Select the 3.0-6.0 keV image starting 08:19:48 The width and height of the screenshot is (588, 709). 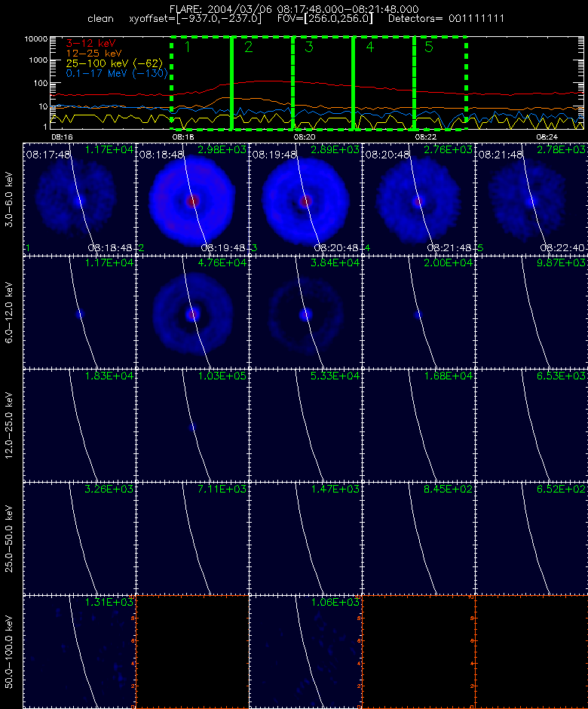pyautogui.click(x=305, y=199)
